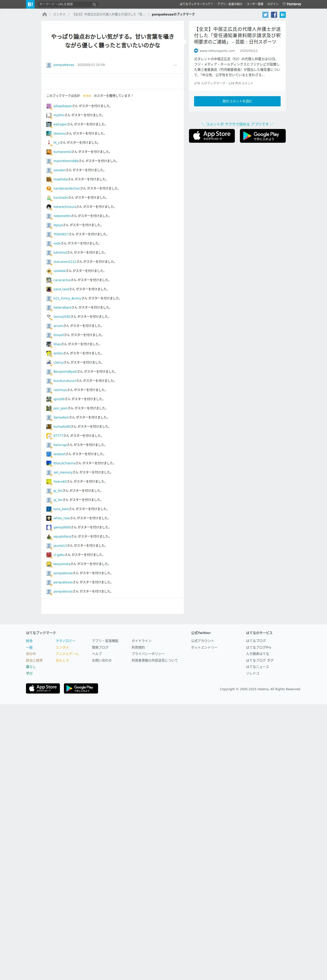
Task: Open footer 公式アカウント Twitter link
Action: click(202, 641)
